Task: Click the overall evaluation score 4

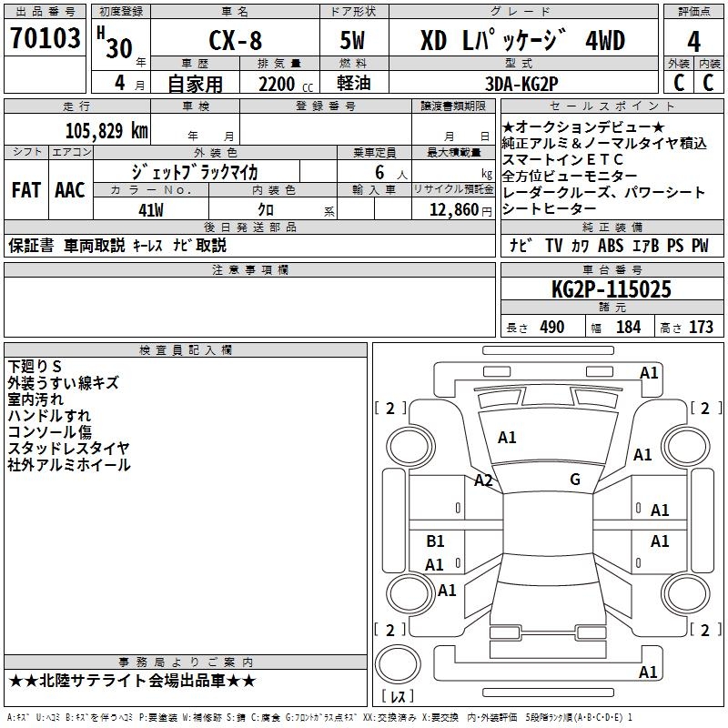Action: tap(693, 42)
